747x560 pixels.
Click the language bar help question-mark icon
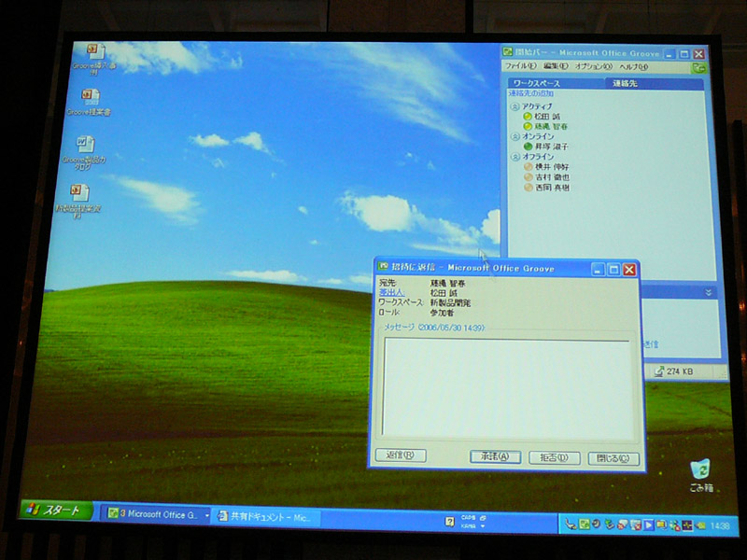449,522
